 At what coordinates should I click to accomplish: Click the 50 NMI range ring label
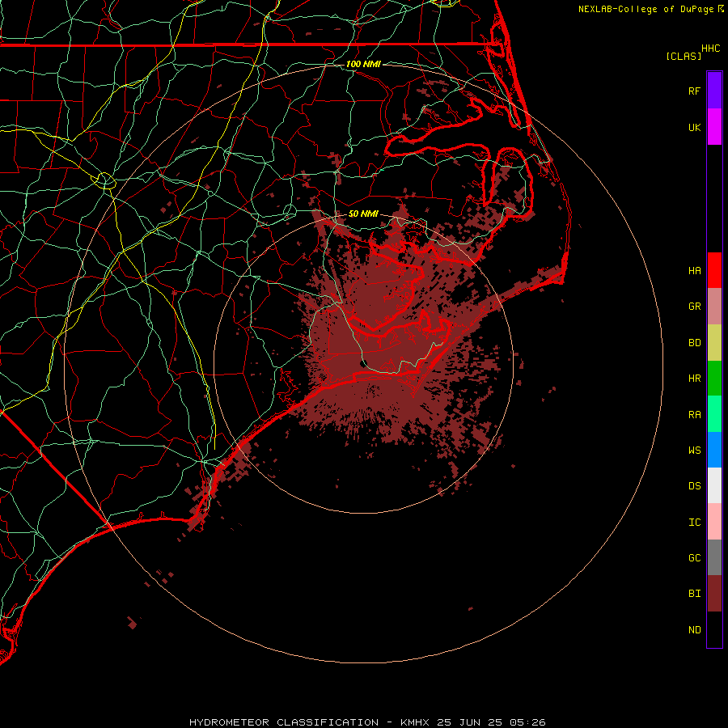coord(363,214)
